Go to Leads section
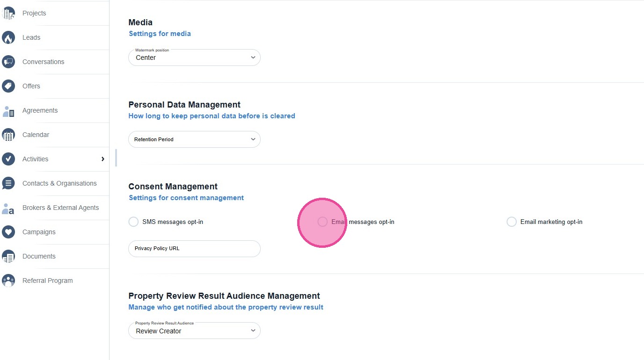This screenshot has width=644, height=360. coord(31,37)
